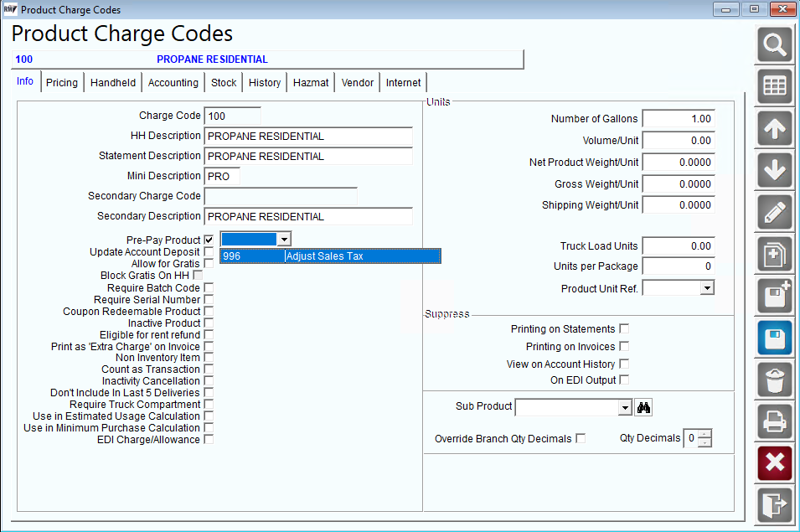Click the binoculars beside Sub Product
This screenshot has height=532, width=800.
coord(643,407)
